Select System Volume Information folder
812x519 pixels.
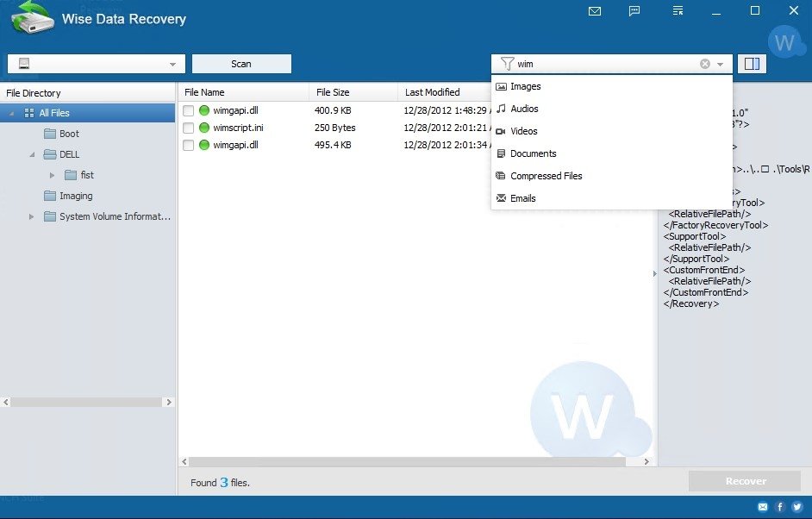click(115, 216)
